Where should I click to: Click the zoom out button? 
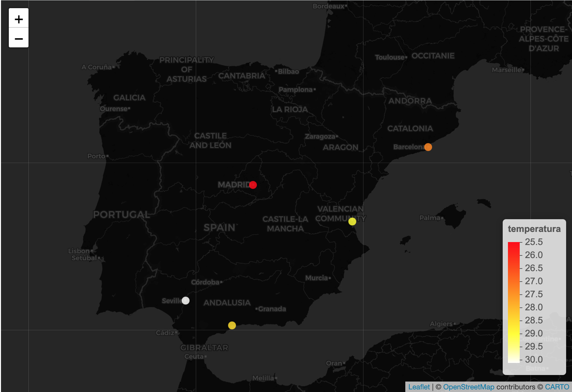[x=18, y=38]
